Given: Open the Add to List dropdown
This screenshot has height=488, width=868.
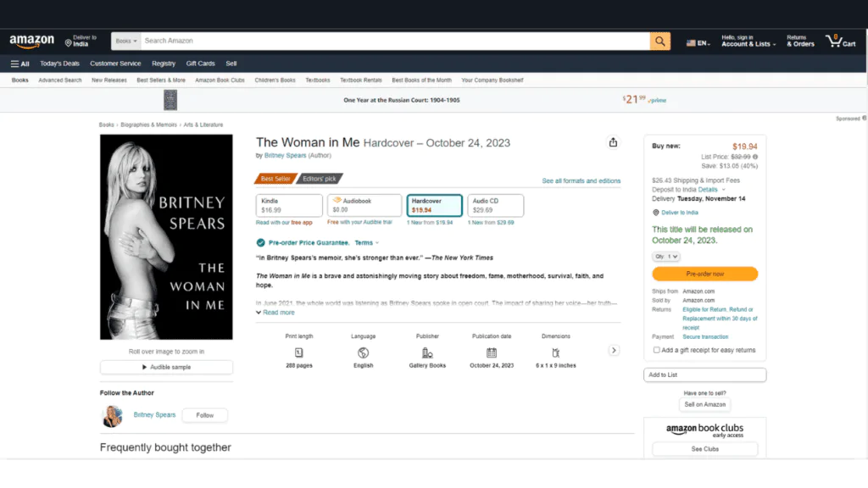Looking at the screenshot, I should point(704,375).
